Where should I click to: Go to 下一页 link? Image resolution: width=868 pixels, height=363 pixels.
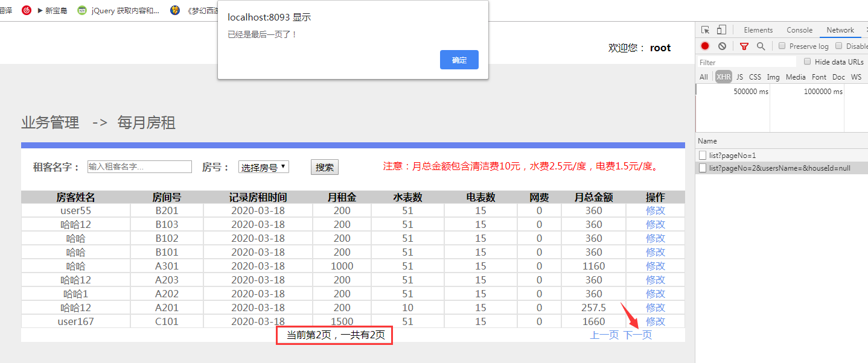click(x=637, y=335)
